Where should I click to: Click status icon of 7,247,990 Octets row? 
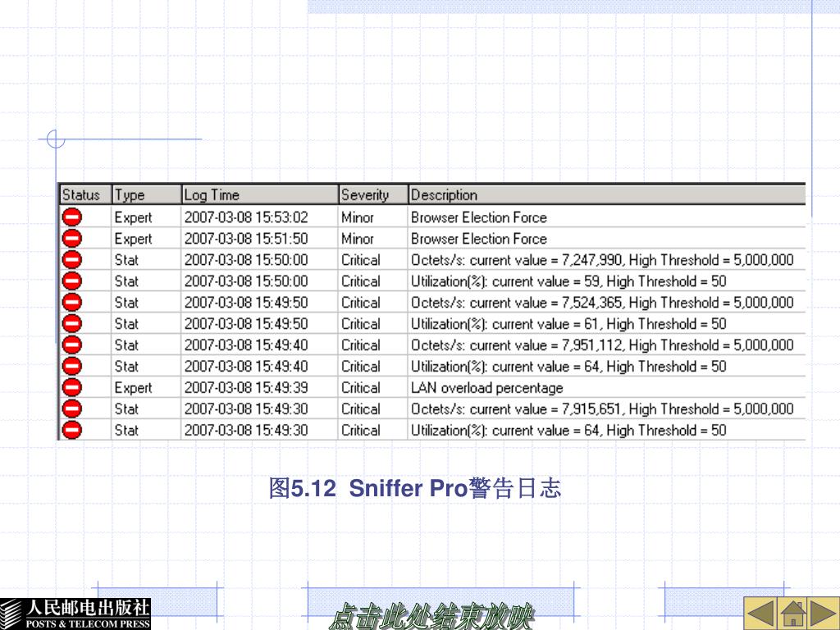(x=72, y=260)
